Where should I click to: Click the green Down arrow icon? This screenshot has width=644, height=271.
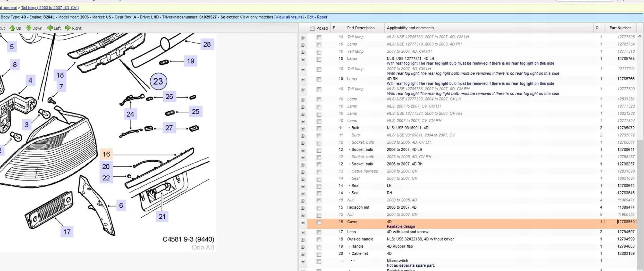(x=28, y=28)
